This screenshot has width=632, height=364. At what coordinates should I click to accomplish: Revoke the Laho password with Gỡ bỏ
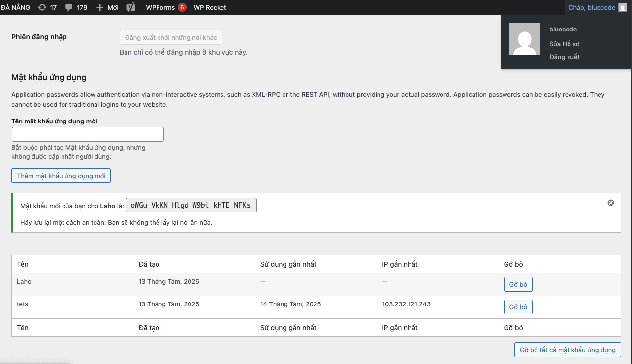(x=518, y=284)
